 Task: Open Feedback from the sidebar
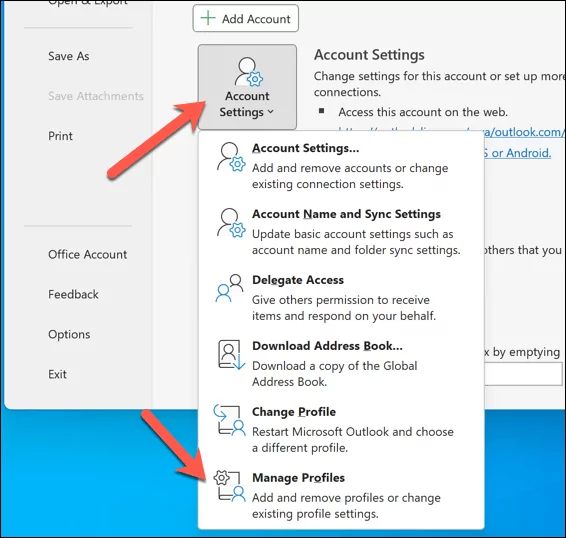tap(73, 294)
